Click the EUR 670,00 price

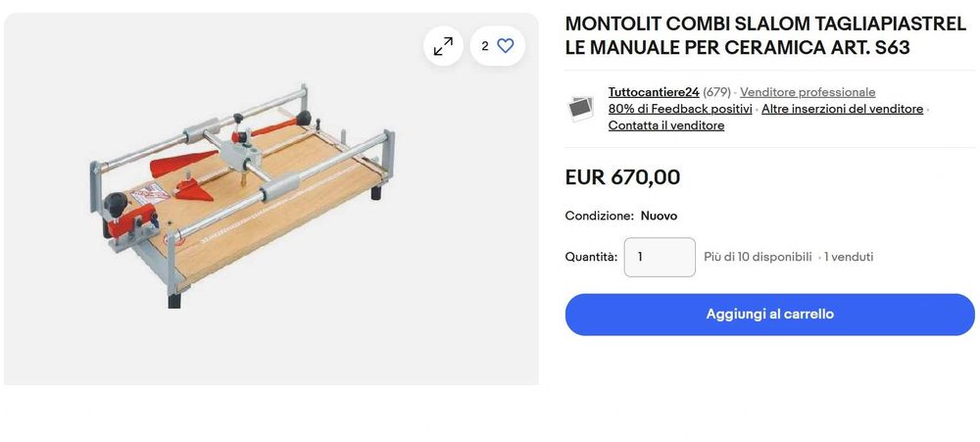[x=622, y=177]
